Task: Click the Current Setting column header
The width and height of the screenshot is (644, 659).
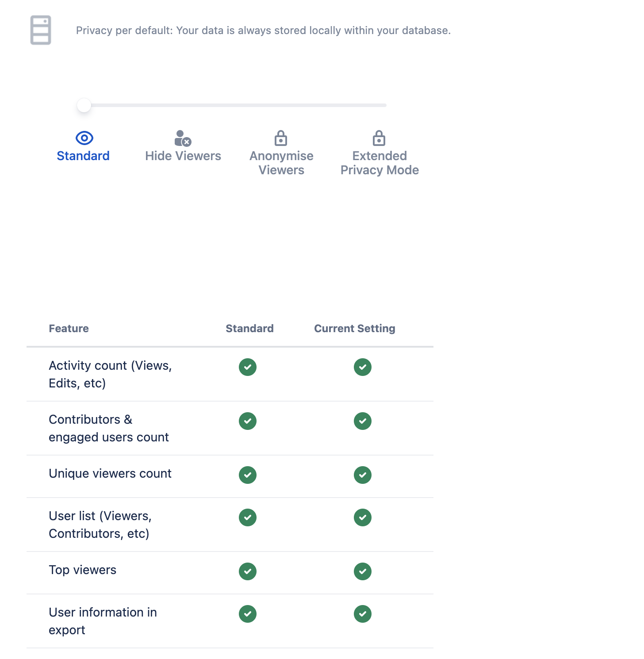Action: pyautogui.click(x=355, y=329)
